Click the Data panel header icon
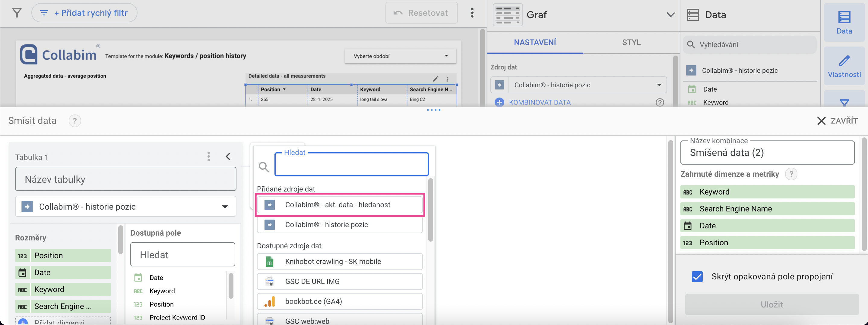 693,15
